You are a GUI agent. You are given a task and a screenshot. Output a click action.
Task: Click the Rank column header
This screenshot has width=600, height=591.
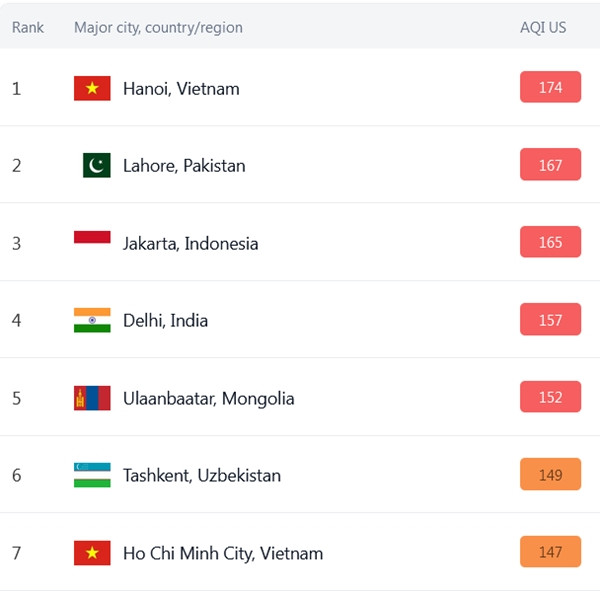click(x=28, y=27)
